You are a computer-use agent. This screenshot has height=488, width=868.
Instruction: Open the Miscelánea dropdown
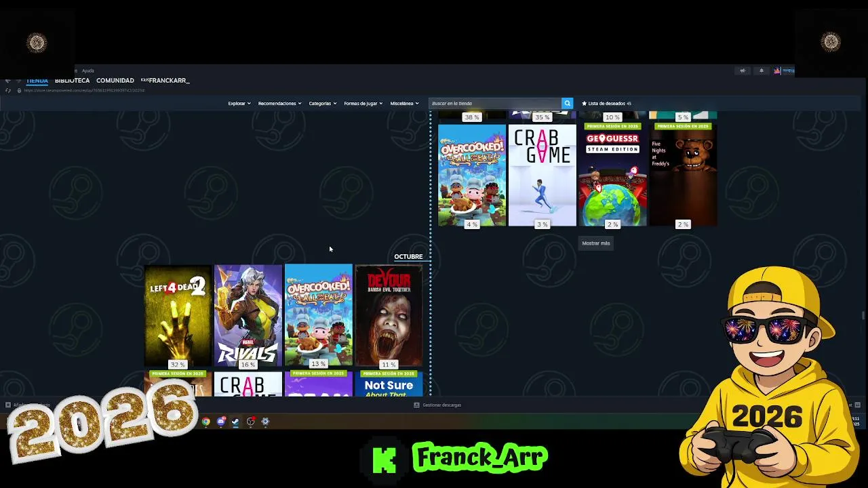(405, 104)
